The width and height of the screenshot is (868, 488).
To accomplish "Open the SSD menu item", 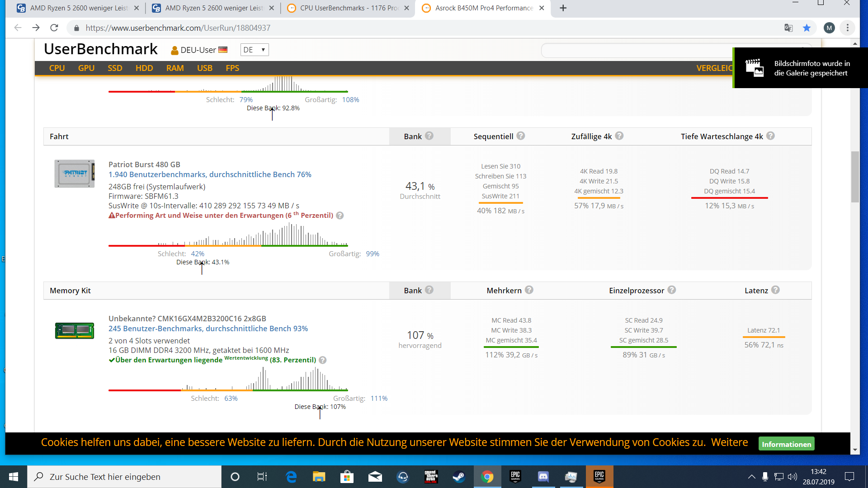I will click(115, 68).
